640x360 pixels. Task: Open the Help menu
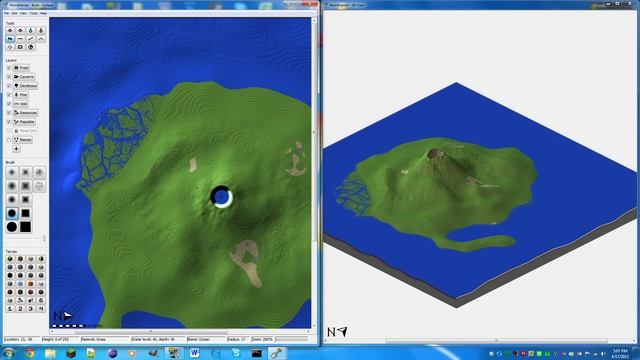(43, 13)
